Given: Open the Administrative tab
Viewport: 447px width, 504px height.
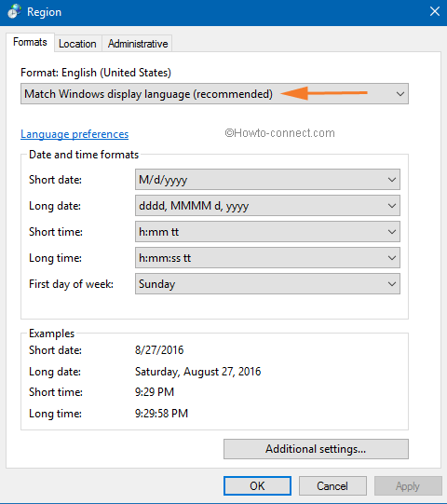Looking at the screenshot, I should (138, 44).
